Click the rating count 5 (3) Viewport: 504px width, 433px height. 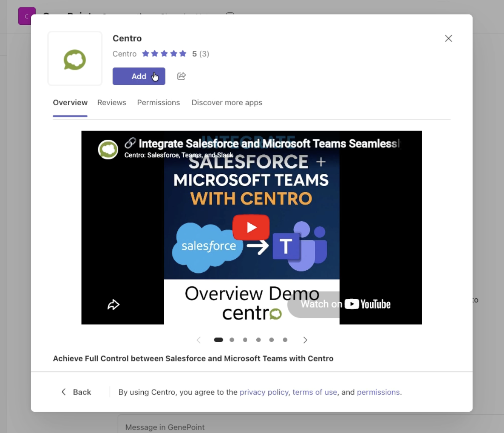pyautogui.click(x=200, y=54)
